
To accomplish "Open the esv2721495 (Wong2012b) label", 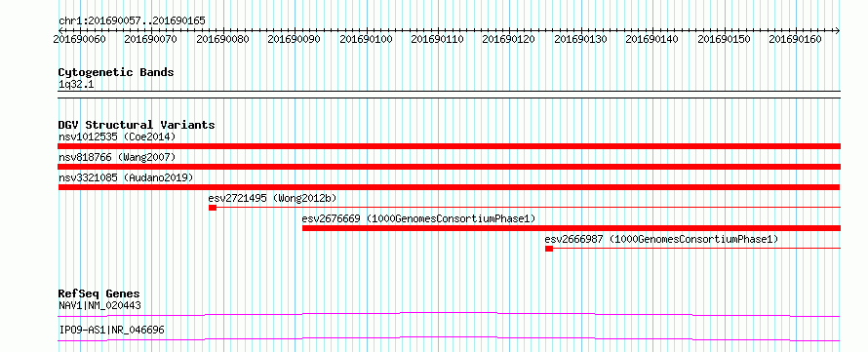I will coord(272,198).
